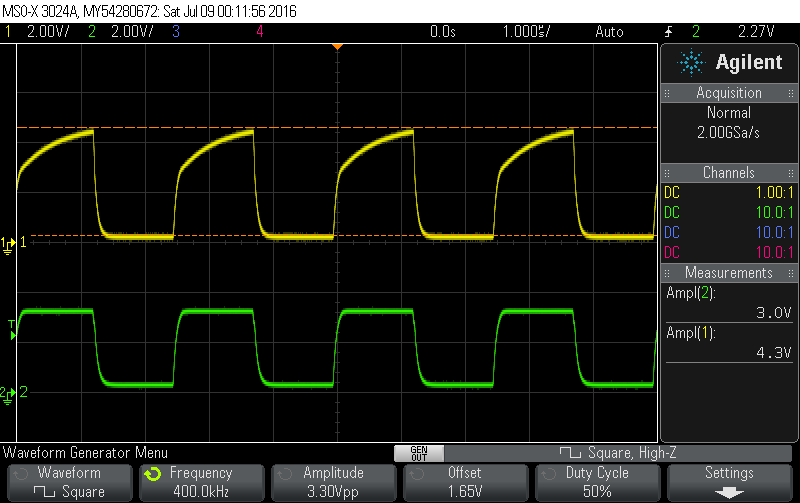Click the square wave icon in Waveform softkey
Viewport: 800px width, 503px height.
point(44,492)
